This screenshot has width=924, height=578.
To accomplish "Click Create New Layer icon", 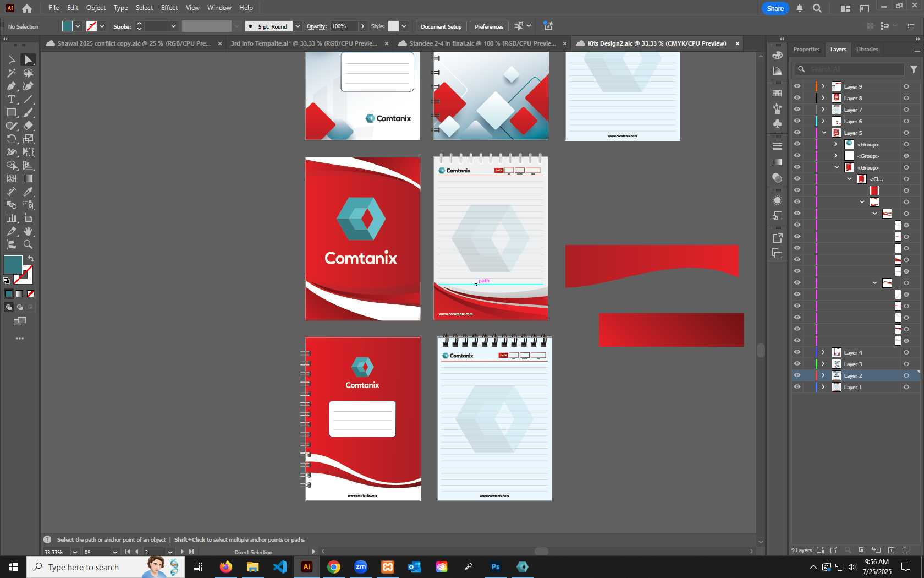I will tap(892, 550).
